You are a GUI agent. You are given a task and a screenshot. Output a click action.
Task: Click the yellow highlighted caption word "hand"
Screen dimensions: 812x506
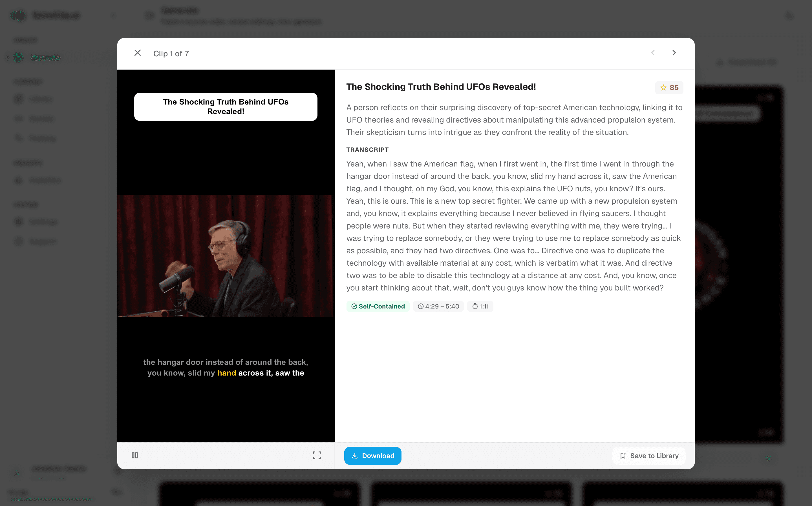click(x=227, y=373)
